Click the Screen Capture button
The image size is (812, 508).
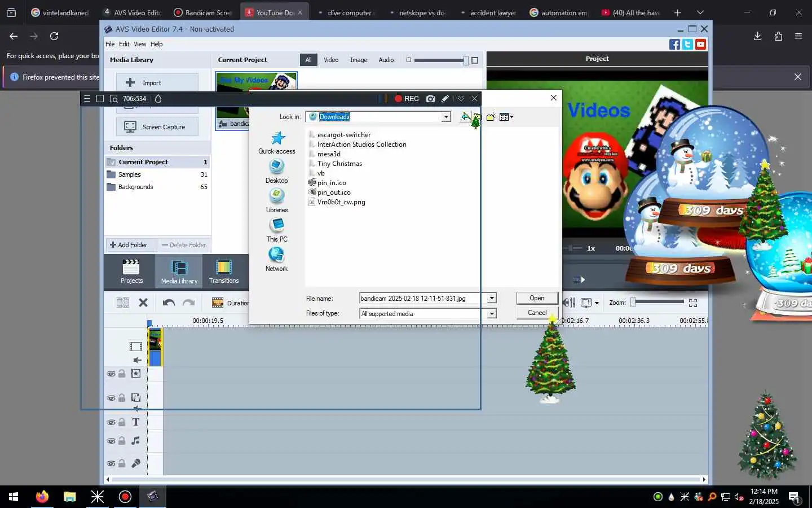(x=157, y=127)
